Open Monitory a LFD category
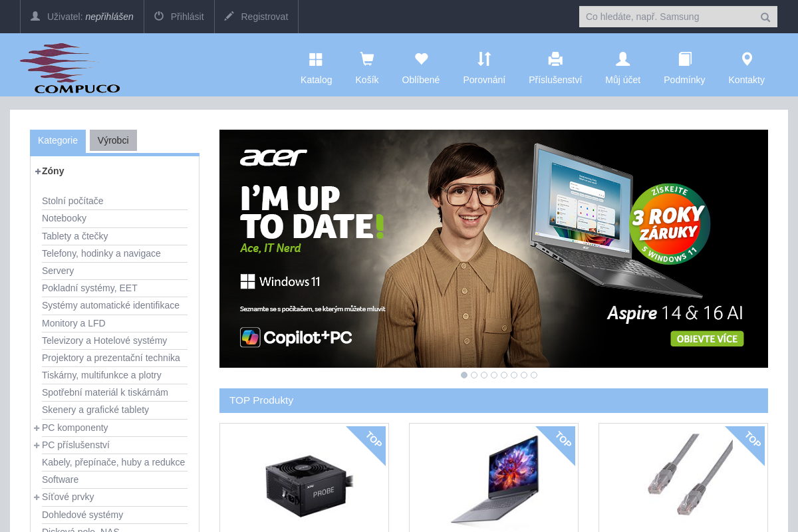Screen dimensions: 798x532 (74, 323)
